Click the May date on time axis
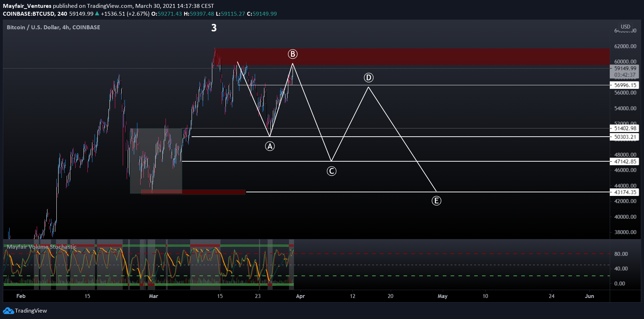Screen dimensions: 644x319 [x=442, y=296]
